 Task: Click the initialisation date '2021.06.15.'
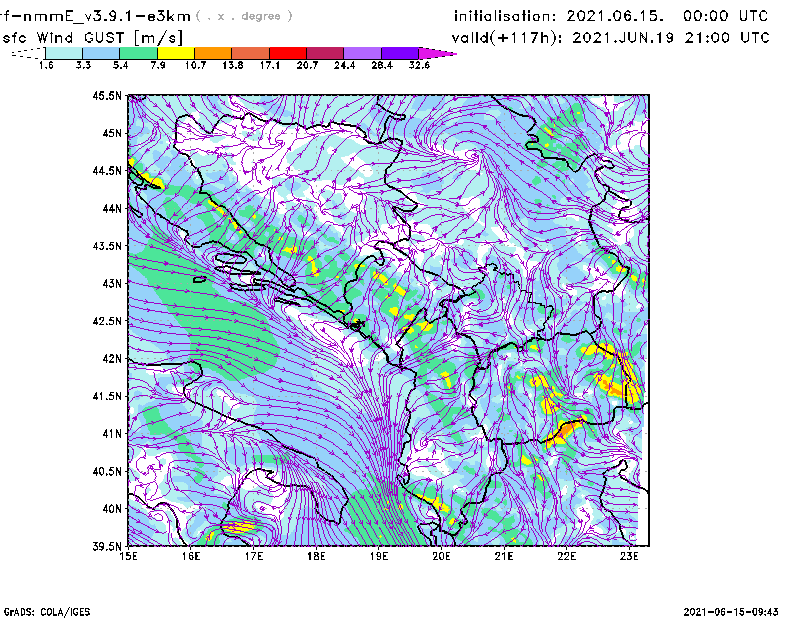(x=615, y=16)
